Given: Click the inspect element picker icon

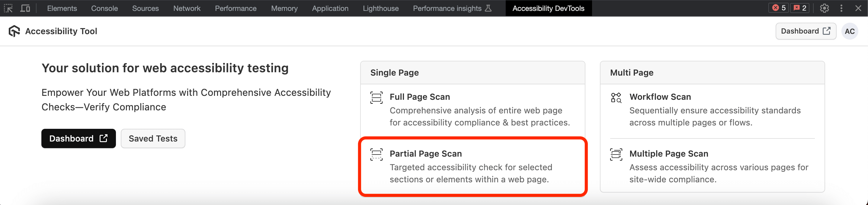Looking at the screenshot, I should tap(8, 8).
